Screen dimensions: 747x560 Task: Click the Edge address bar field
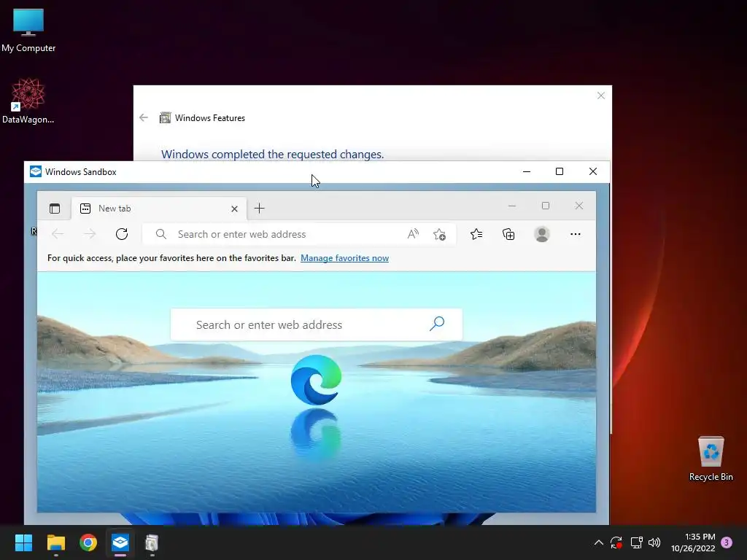tap(299, 234)
